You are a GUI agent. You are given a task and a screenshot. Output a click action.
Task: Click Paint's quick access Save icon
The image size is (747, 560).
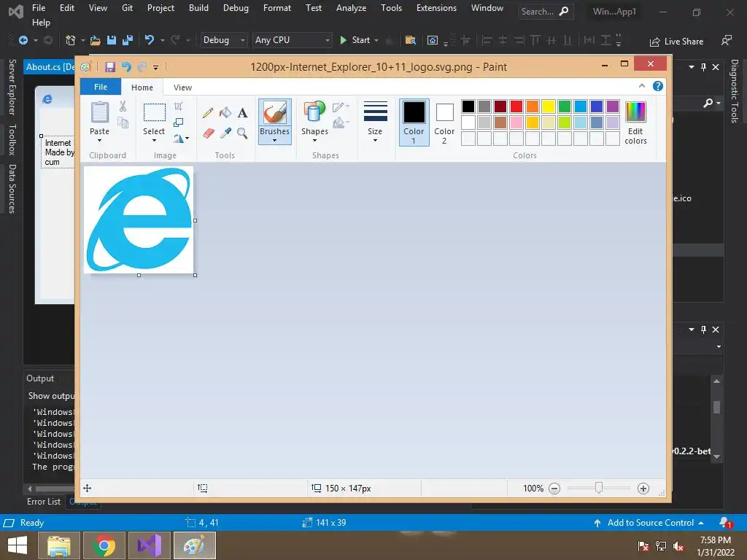110,67
